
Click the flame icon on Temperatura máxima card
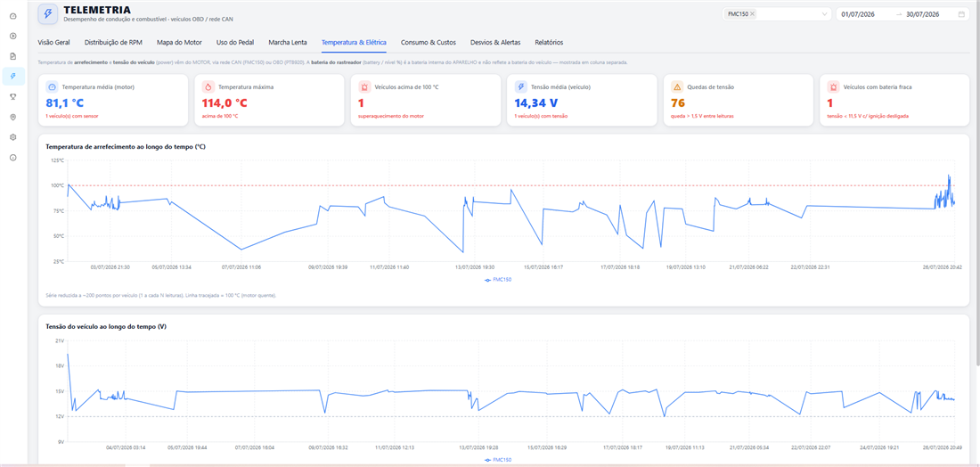208,87
